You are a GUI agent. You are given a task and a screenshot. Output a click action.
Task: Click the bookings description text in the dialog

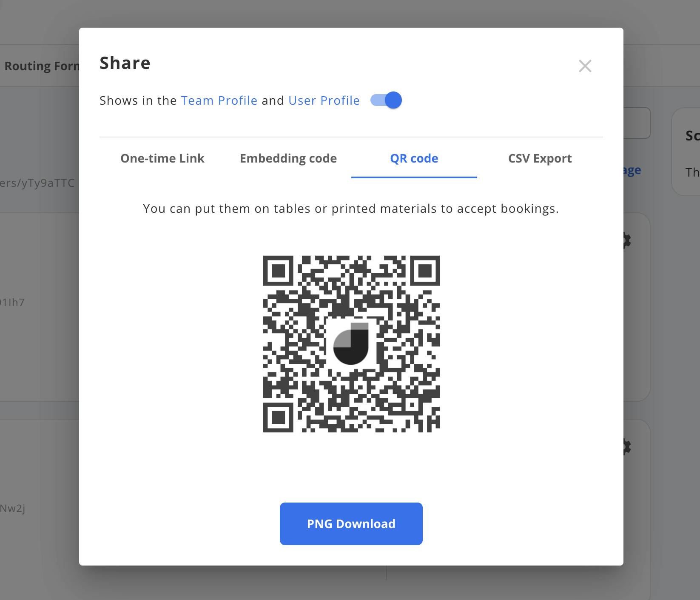(x=351, y=209)
